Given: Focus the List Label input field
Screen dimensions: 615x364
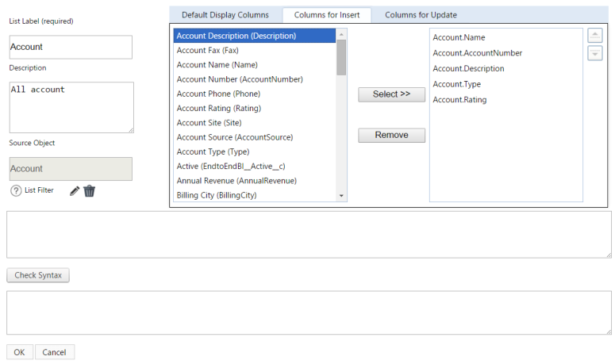Looking at the screenshot, I should (x=71, y=47).
